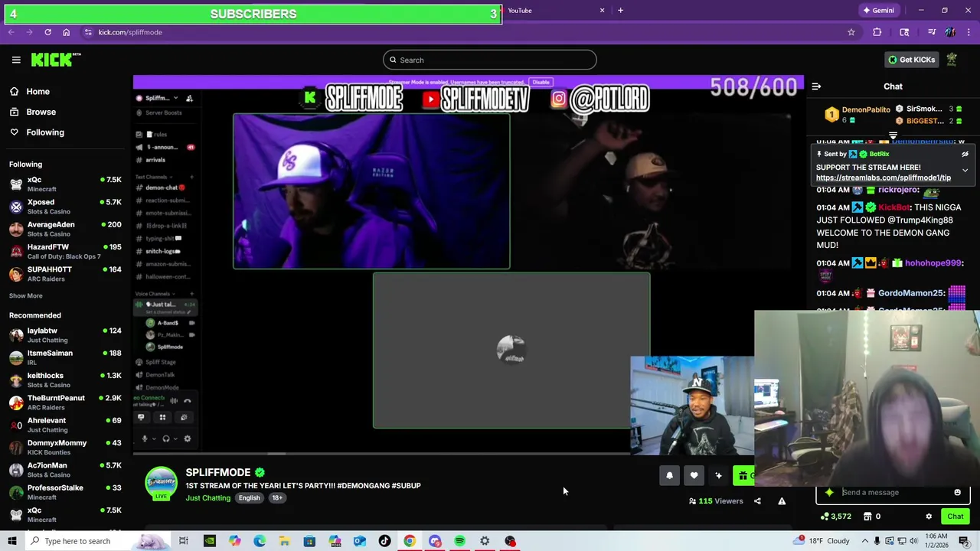Image resolution: width=980 pixels, height=551 pixels.
Task: Show more followed channels
Action: coord(26,295)
